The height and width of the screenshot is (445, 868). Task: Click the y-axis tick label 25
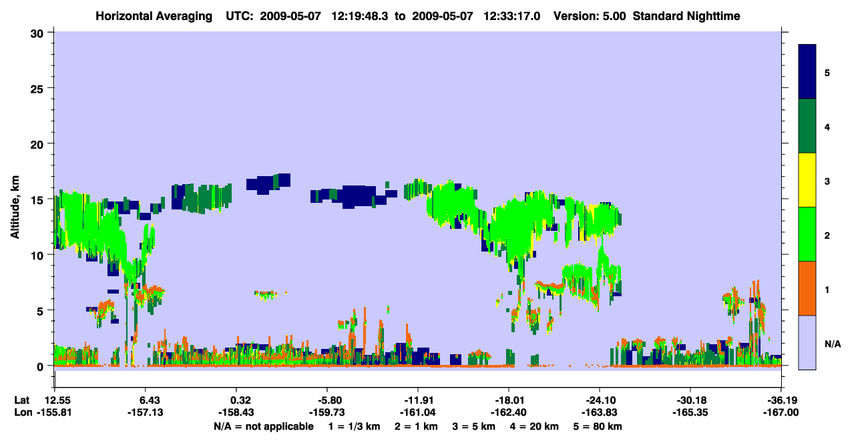click(x=39, y=88)
